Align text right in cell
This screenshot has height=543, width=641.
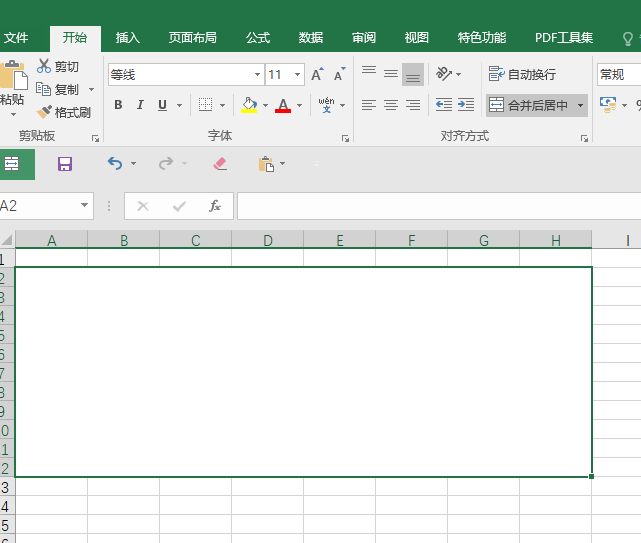pos(413,105)
